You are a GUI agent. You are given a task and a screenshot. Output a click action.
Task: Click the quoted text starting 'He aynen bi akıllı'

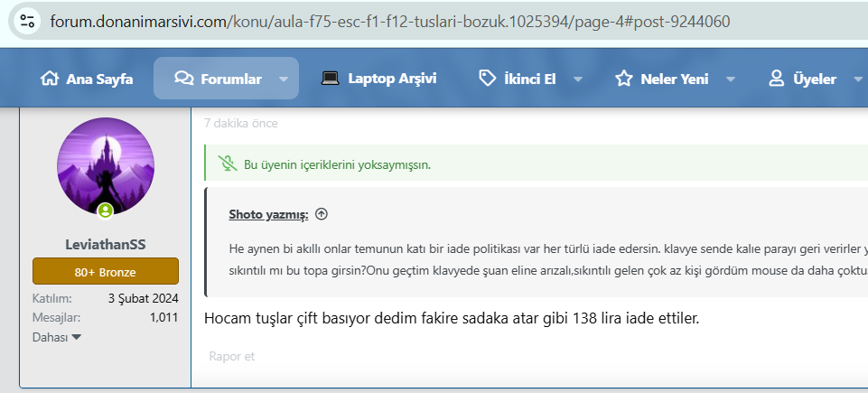548,259
